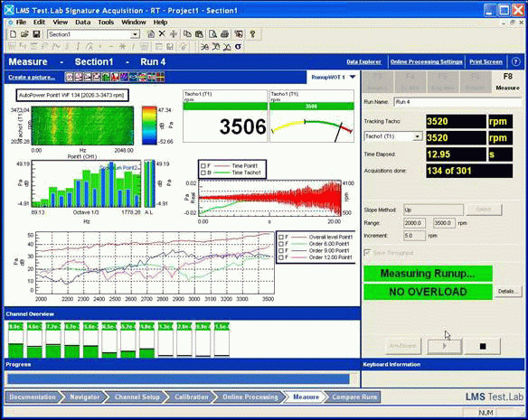Toggle the Order 9.00 Point1 checkbox
This screenshot has width=528, height=420.
[x=281, y=251]
